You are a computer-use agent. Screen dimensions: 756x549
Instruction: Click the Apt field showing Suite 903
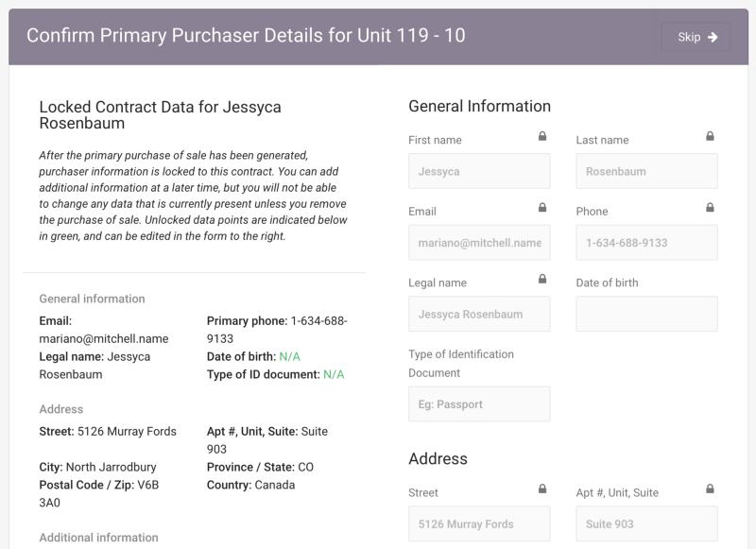[x=646, y=524]
